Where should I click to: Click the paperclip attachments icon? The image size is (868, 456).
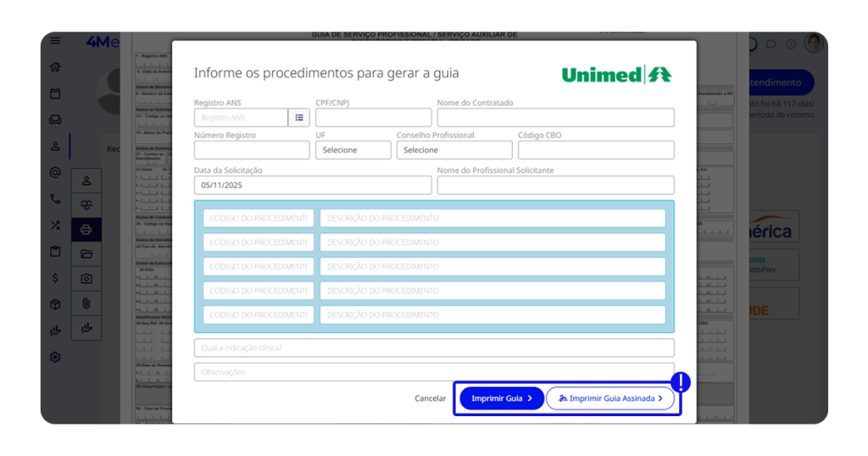coord(86,303)
